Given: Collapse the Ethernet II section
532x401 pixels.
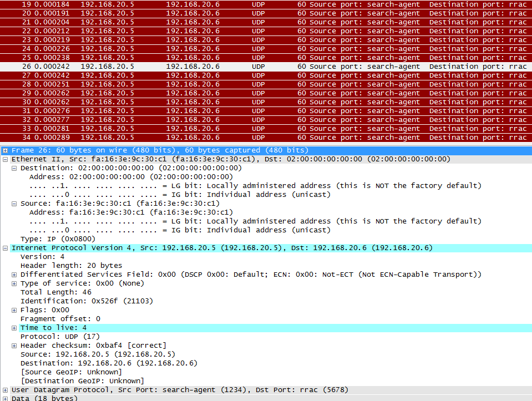Looking at the screenshot, I should [5, 159].
